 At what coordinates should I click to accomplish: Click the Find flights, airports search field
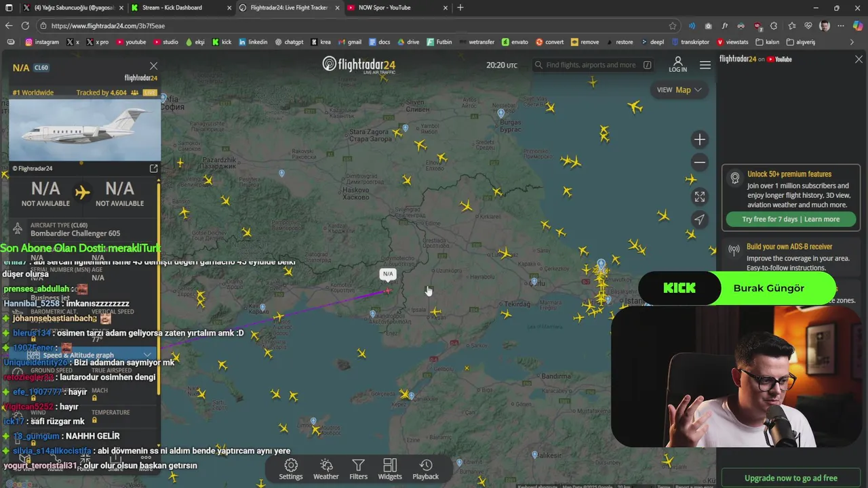tap(593, 65)
